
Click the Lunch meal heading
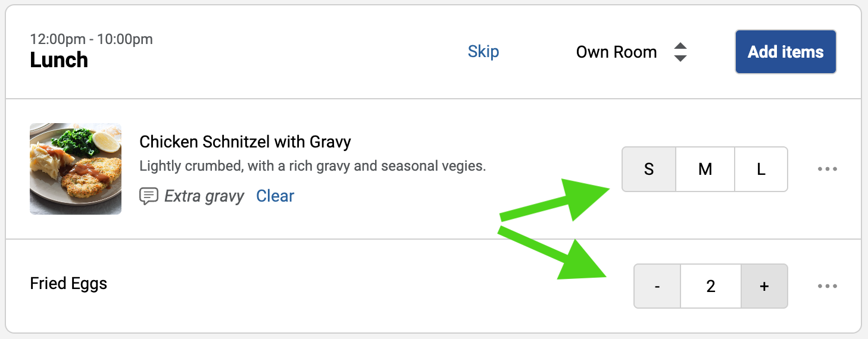coord(59,60)
